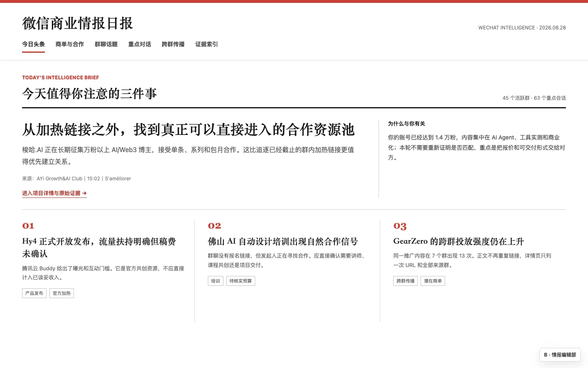This screenshot has width=588, height=368.
Task: Click the 你的账号已经达到 1.4 万粉 paragraph
Action: coord(477,148)
